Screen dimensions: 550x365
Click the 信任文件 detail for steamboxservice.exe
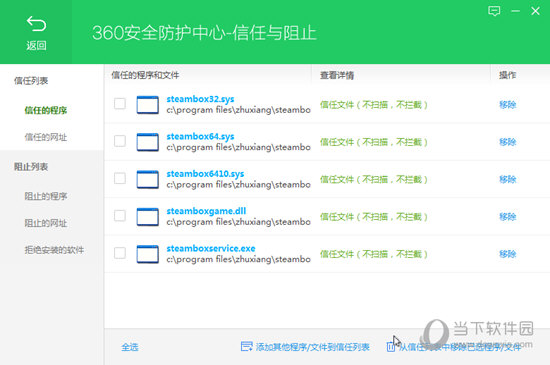[x=374, y=254]
